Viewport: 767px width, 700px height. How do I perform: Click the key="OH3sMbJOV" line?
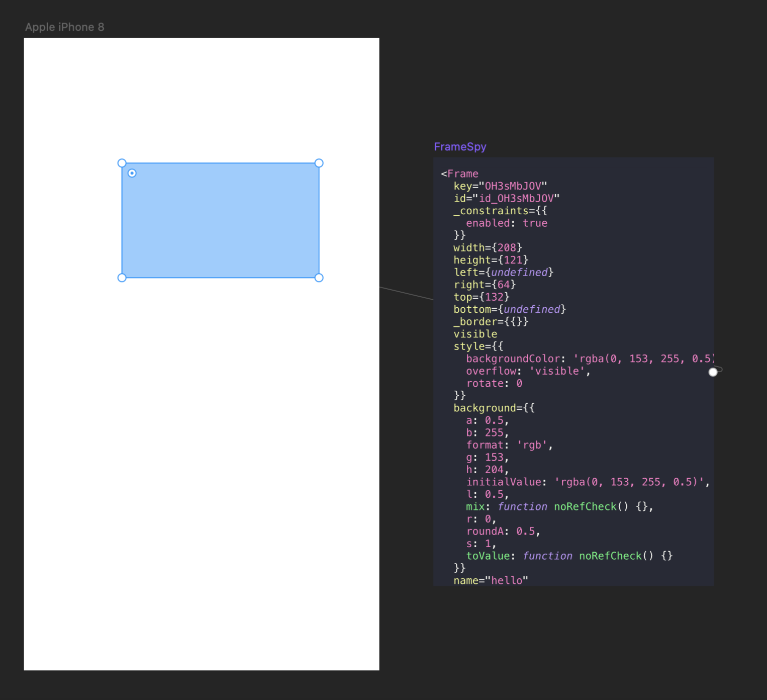500,186
